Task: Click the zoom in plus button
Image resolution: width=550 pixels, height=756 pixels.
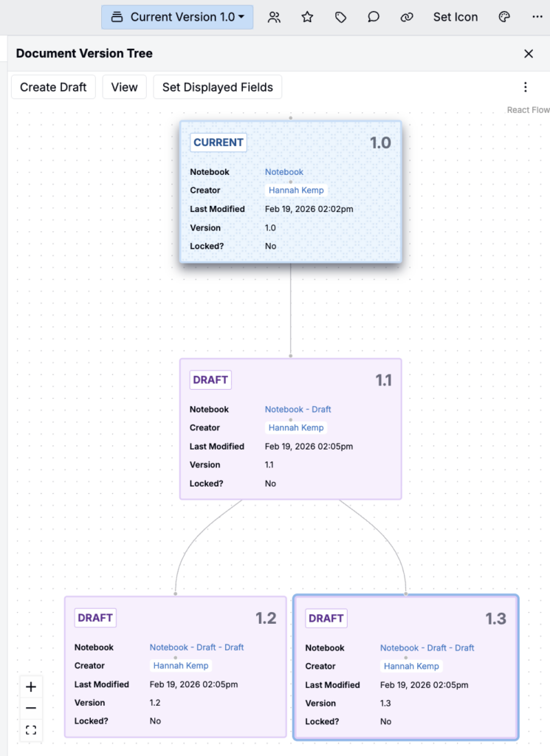Action: pyautogui.click(x=31, y=687)
